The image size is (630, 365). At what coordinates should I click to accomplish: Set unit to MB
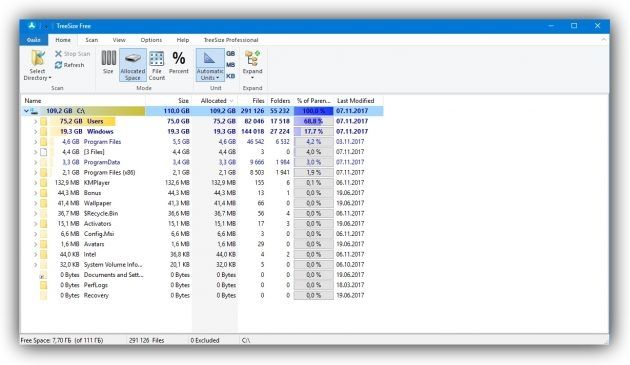coord(231,65)
